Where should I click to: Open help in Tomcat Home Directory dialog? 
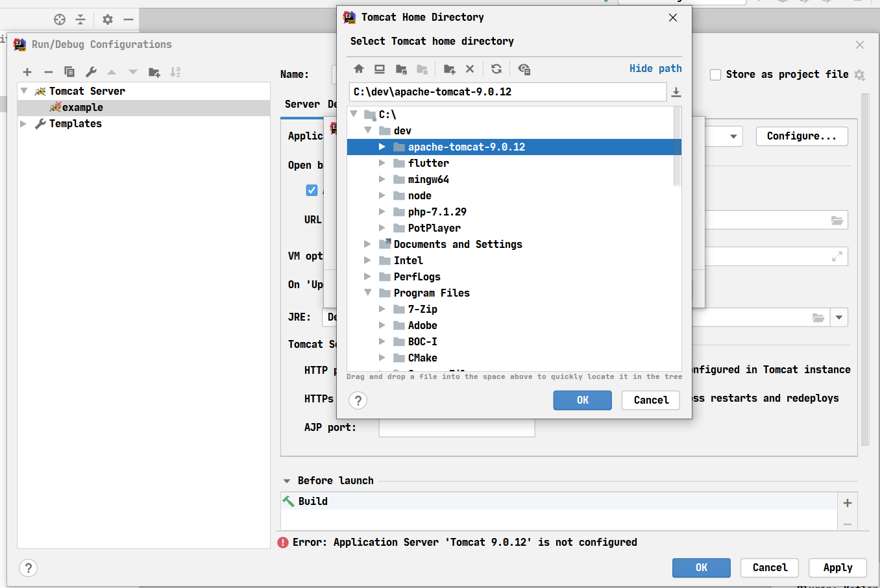tap(358, 400)
